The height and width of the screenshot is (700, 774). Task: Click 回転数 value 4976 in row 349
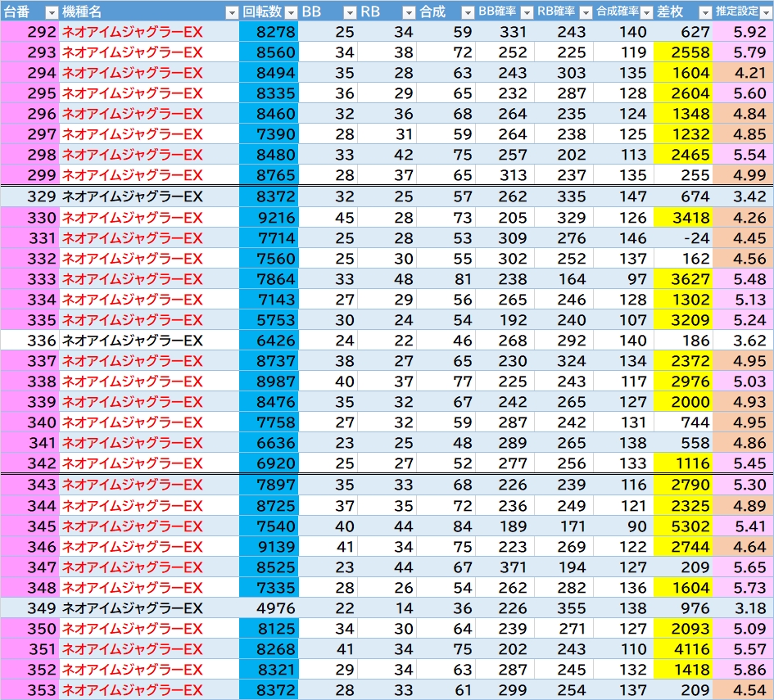(x=269, y=608)
